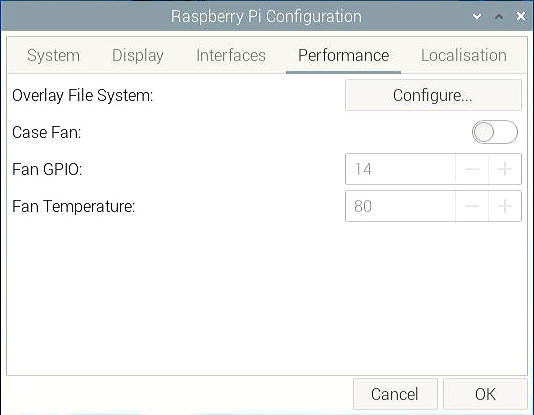534x415 pixels.
Task: Open Overlay File System Configure dialog
Action: pos(433,95)
